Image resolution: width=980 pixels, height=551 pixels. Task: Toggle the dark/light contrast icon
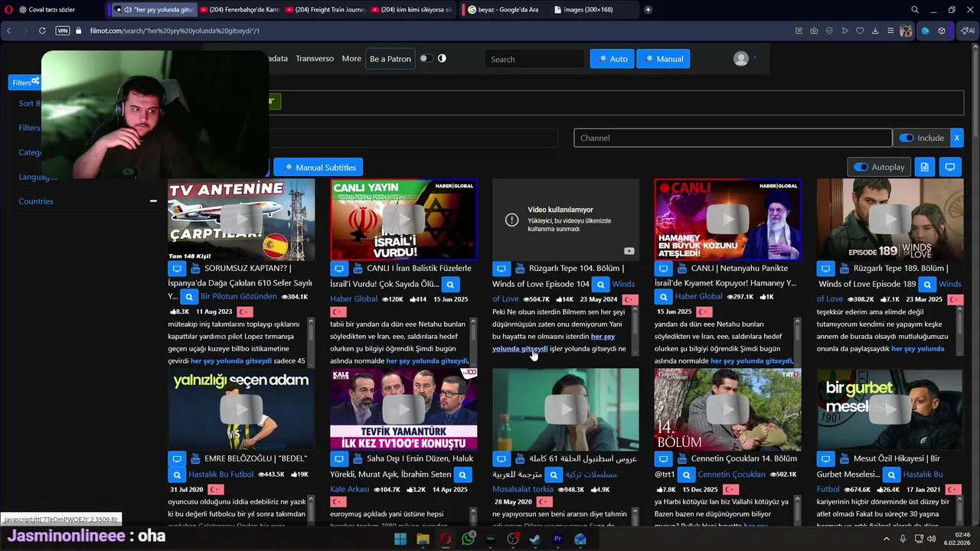coord(442,58)
